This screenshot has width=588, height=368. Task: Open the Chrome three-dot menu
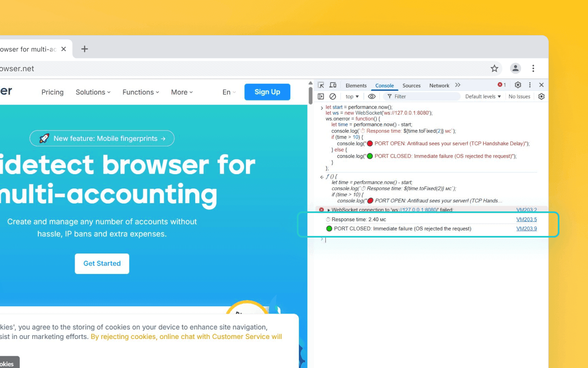pyautogui.click(x=533, y=68)
